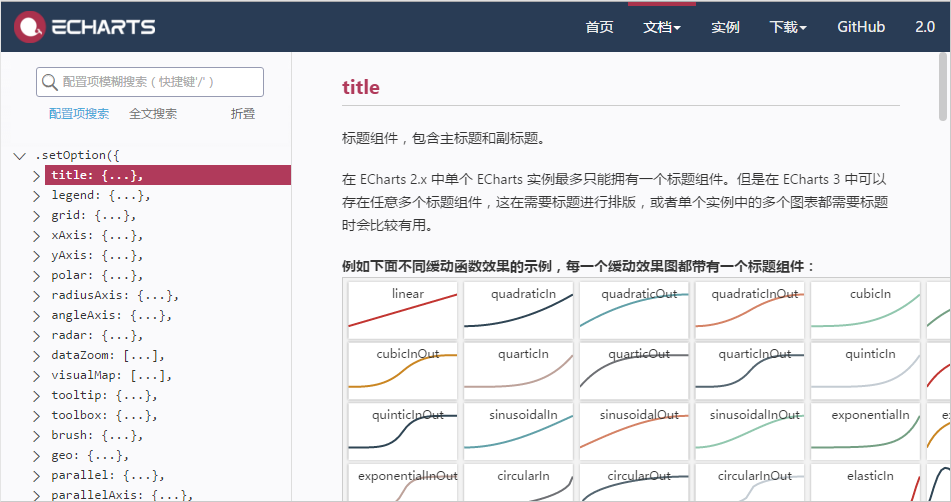The width and height of the screenshot is (951, 502).
Task: Expand the yAxis tree arrow
Action: [x=36, y=256]
